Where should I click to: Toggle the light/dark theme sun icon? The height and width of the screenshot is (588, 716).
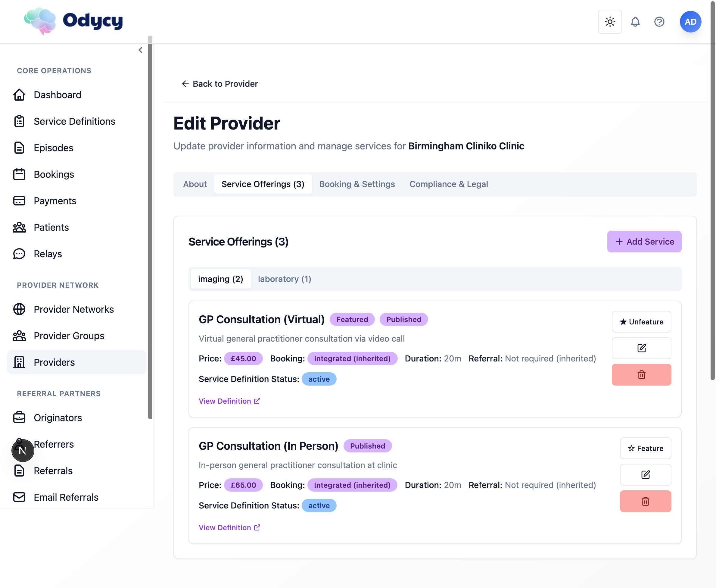pos(610,22)
